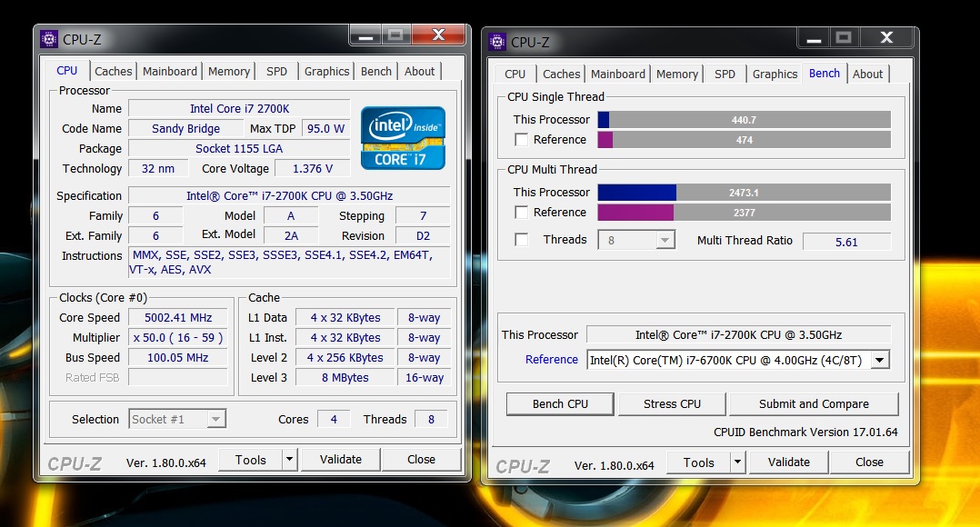
Task: Select About tab in right window
Action: [868, 74]
